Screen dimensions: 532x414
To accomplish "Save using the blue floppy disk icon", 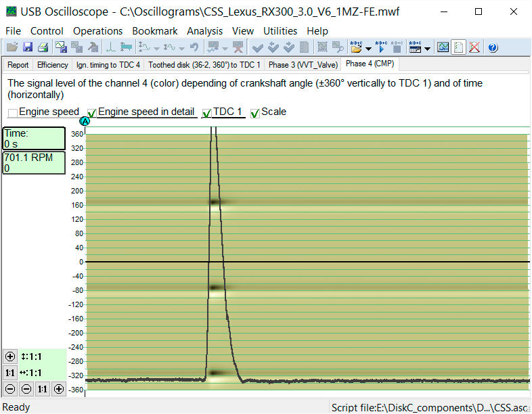I will [x=28, y=47].
